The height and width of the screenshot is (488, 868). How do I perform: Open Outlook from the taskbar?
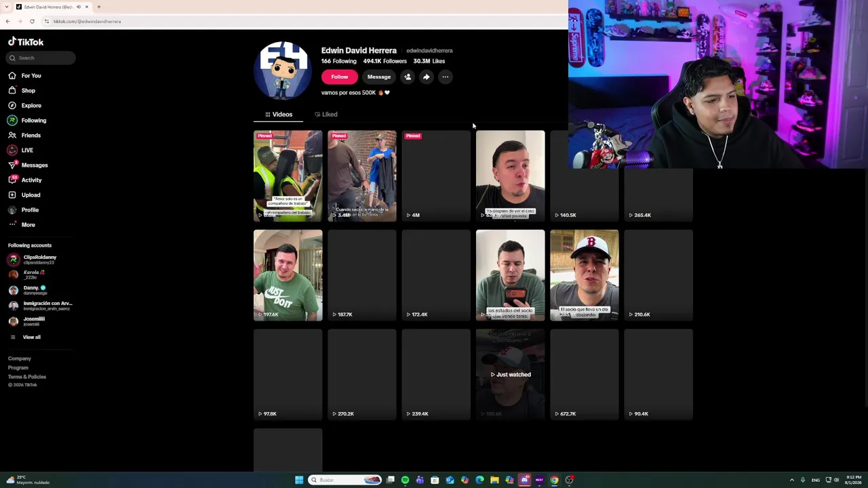point(450,480)
